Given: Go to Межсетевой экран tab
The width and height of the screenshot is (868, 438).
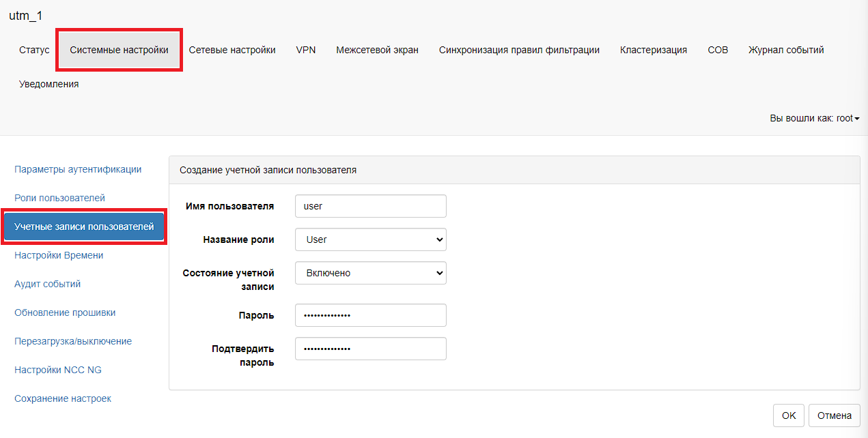Looking at the screenshot, I should pyautogui.click(x=377, y=50).
